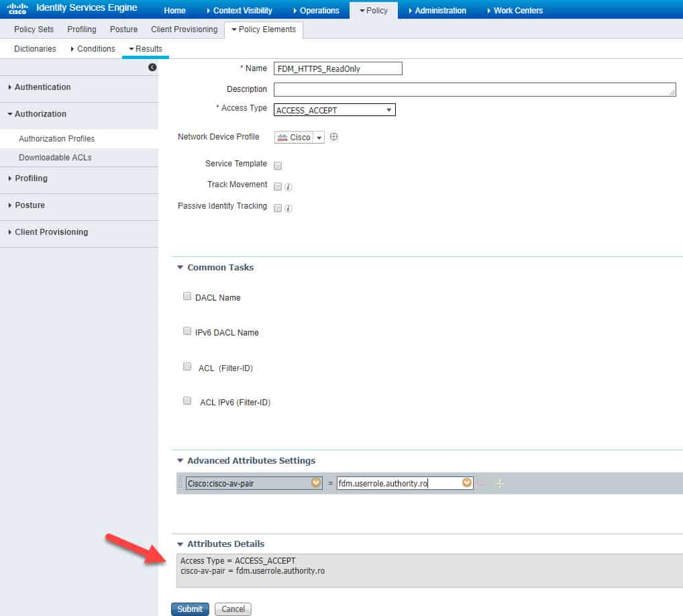Click the Name input field
Screen dimensions: 683x616
tap(337, 68)
